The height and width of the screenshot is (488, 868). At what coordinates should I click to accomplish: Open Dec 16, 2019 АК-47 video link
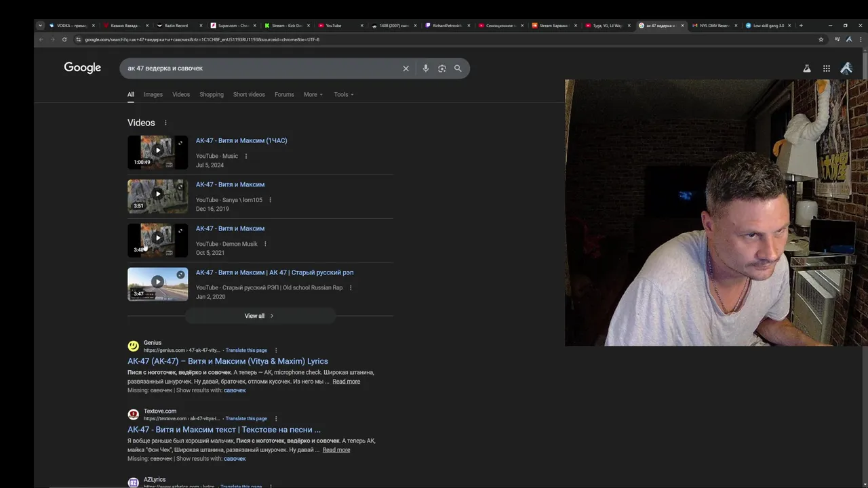[230, 184]
